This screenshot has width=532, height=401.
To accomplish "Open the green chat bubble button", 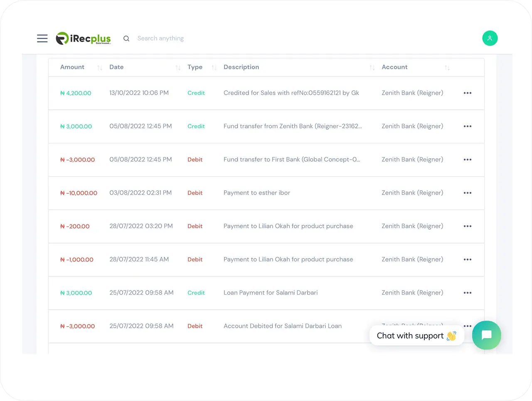I will pyautogui.click(x=486, y=335).
